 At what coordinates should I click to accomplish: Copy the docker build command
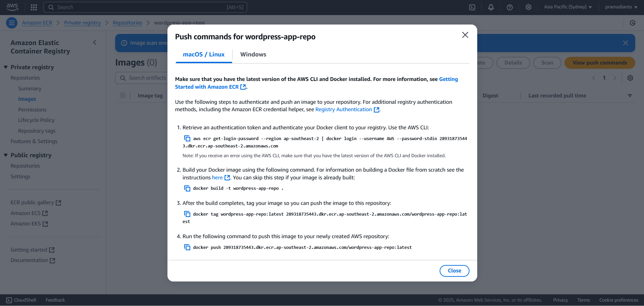click(x=187, y=188)
